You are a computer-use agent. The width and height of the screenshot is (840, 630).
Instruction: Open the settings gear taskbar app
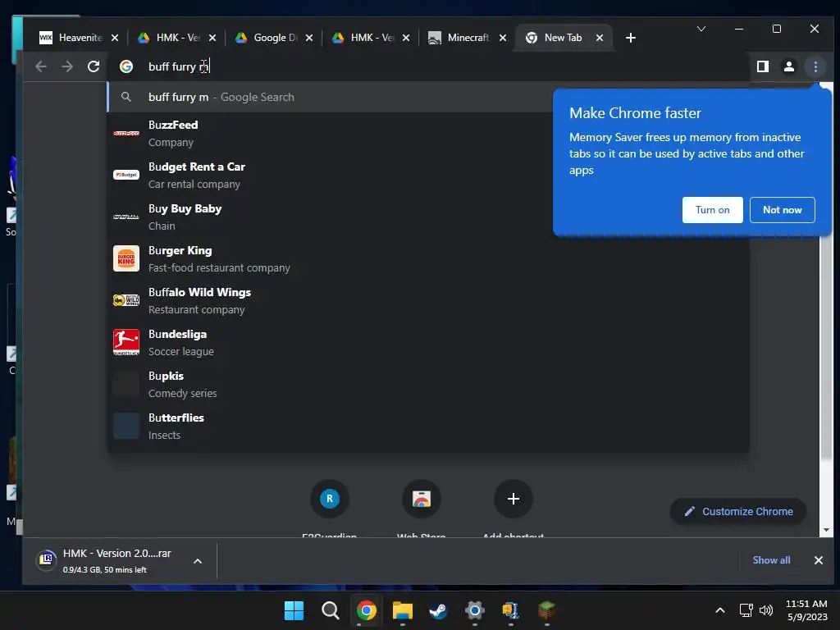475,610
